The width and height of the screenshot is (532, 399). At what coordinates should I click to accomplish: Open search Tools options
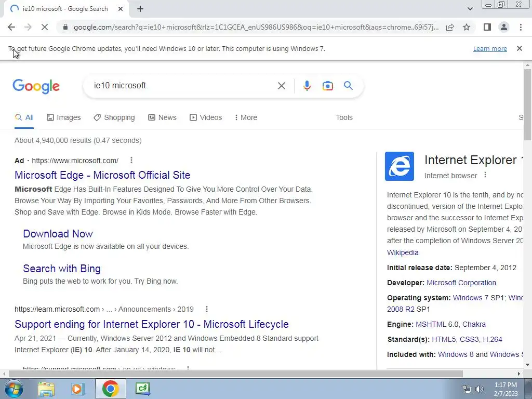[344, 117]
